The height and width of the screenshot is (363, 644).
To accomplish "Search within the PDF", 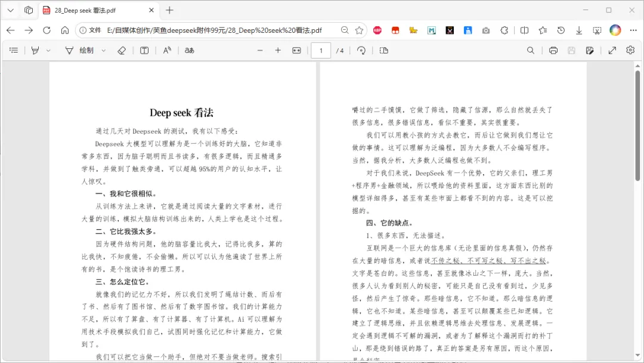I will pyautogui.click(x=531, y=50).
